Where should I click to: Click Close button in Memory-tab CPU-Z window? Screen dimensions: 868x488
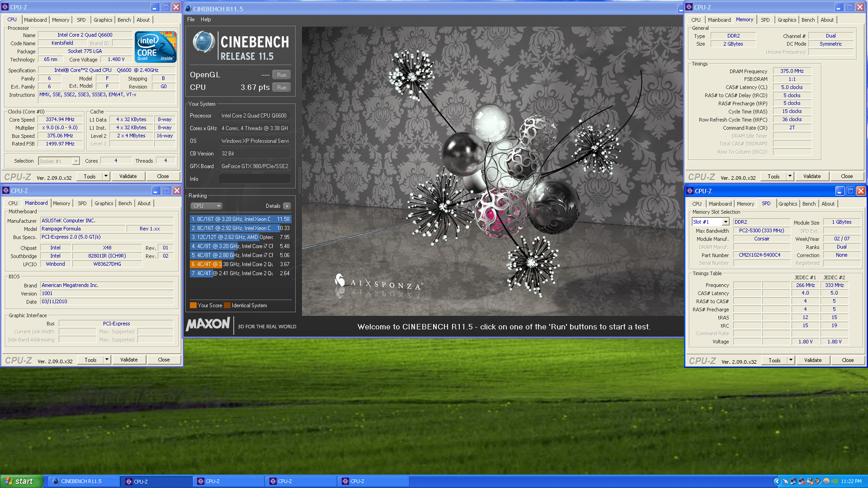pyautogui.click(x=847, y=176)
